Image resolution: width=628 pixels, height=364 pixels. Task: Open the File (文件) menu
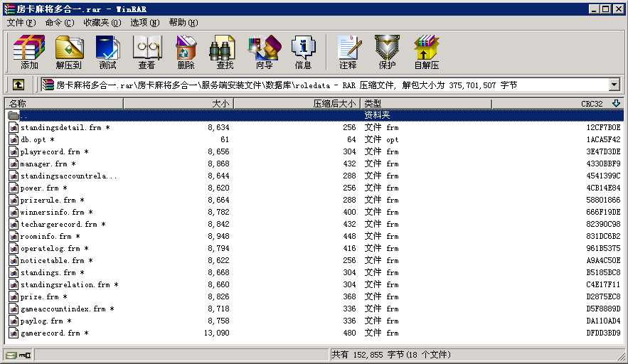point(21,23)
